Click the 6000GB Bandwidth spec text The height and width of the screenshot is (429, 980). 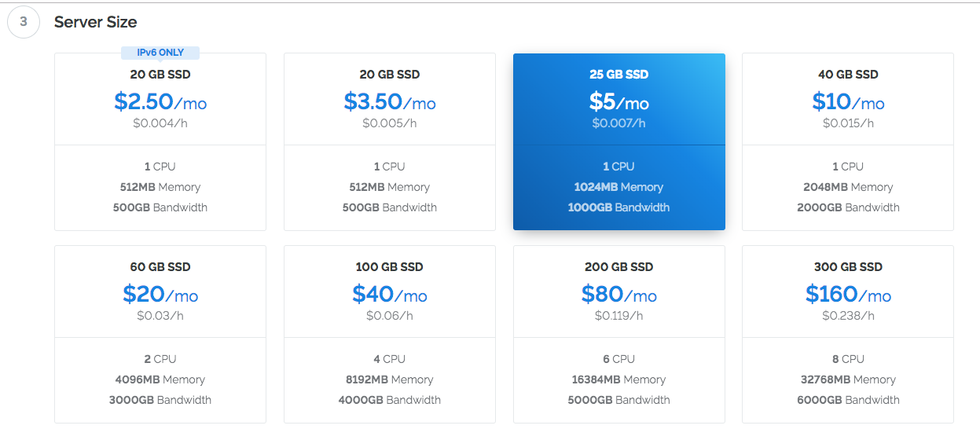point(848,400)
